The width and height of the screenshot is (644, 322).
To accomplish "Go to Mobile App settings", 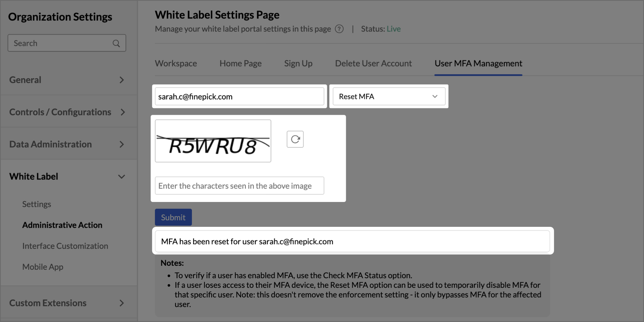I will (43, 267).
